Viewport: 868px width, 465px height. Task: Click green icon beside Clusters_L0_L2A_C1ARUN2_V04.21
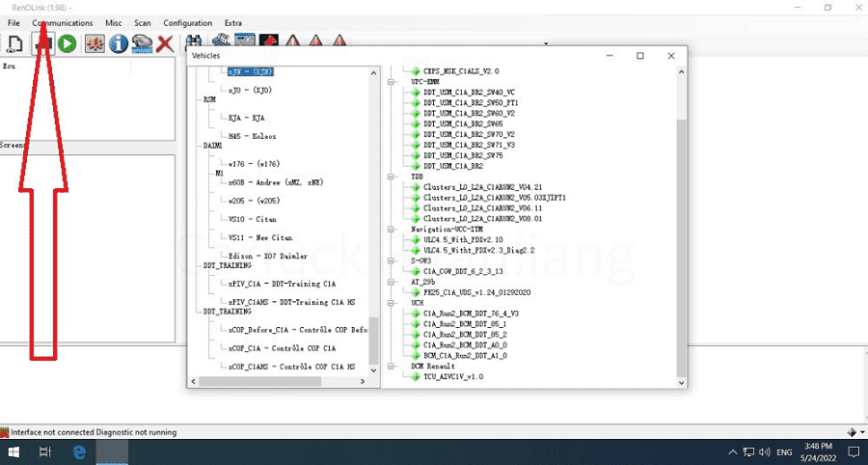415,187
